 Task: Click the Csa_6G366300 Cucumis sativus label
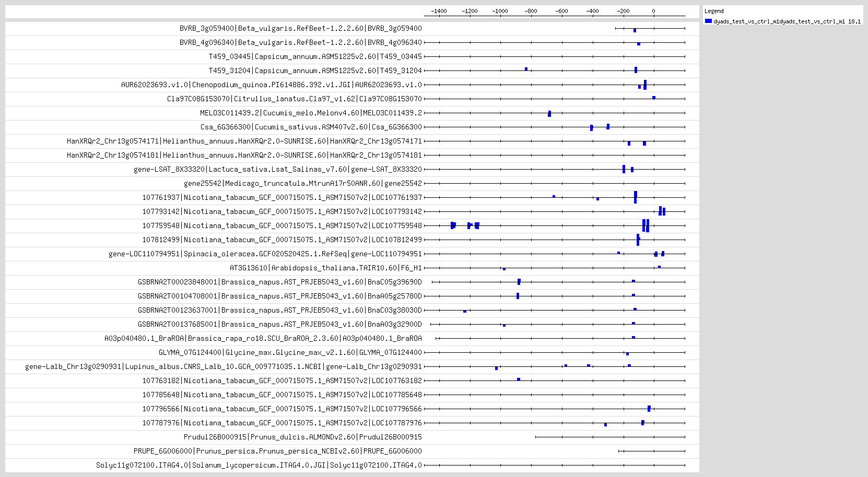pos(311,127)
